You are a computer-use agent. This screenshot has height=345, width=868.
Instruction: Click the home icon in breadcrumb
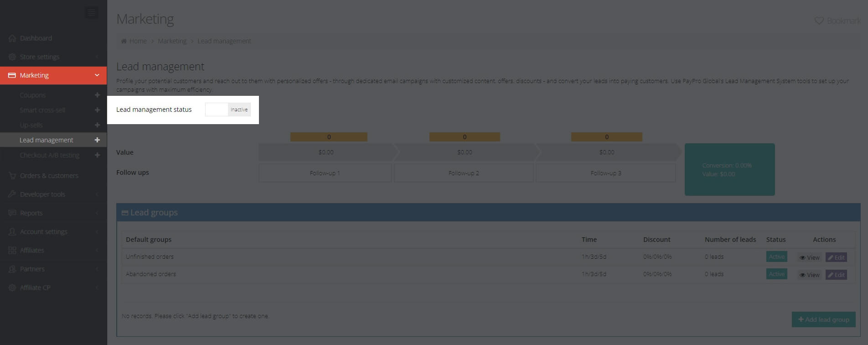coord(124,41)
